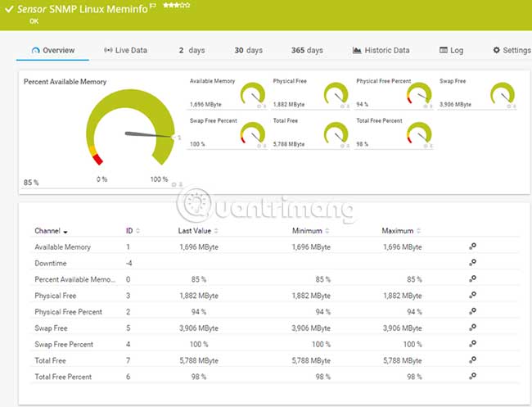Select the Downtime channel name

[x=51, y=264]
